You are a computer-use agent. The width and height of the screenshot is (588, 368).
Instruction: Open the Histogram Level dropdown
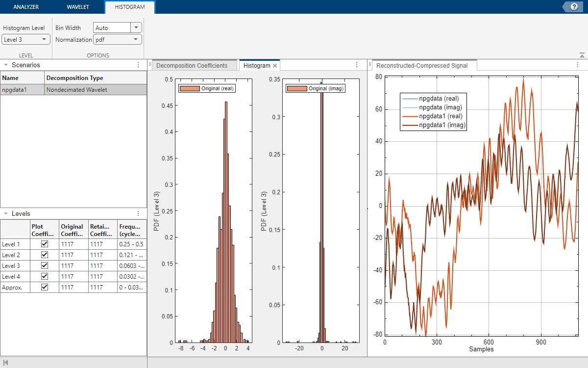tap(26, 39)
